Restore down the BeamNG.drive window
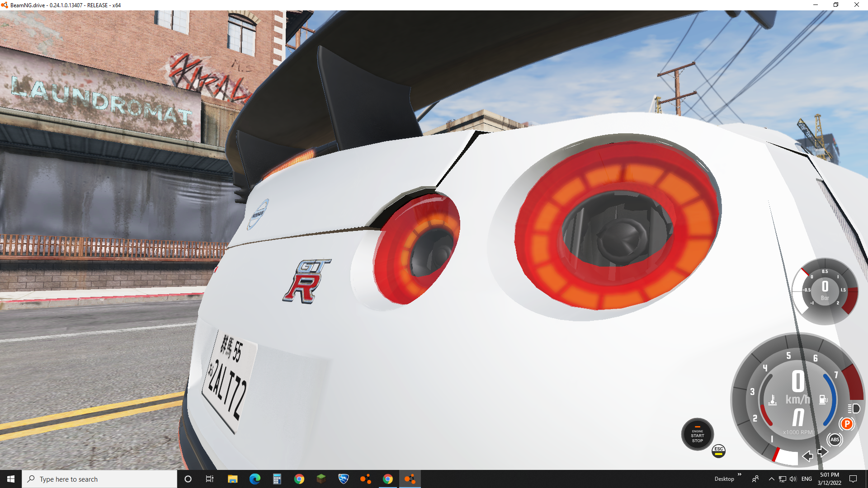This screenshot has width=868, height=488. pos(836,5)
